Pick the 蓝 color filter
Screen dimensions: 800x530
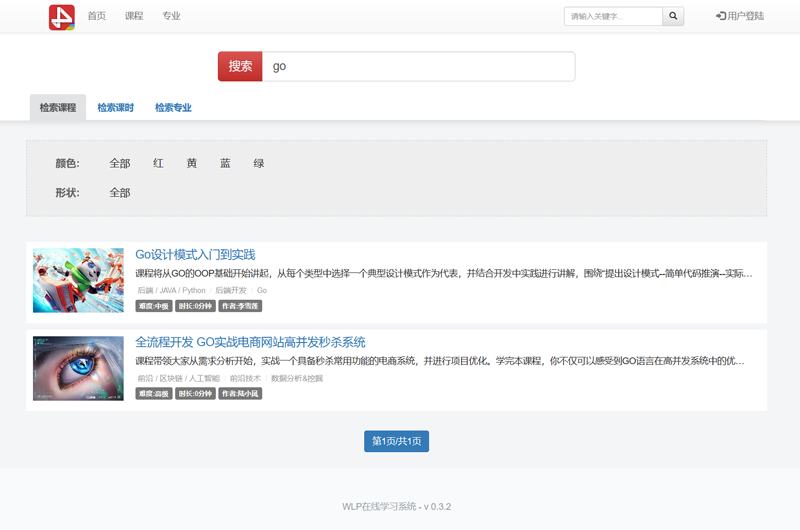pos(225,163)
